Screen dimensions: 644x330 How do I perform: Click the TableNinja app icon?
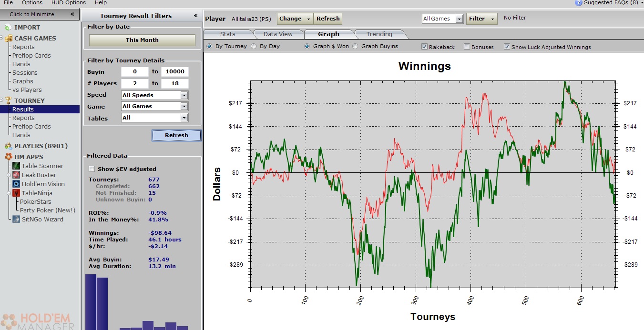[x=16, y=193]
